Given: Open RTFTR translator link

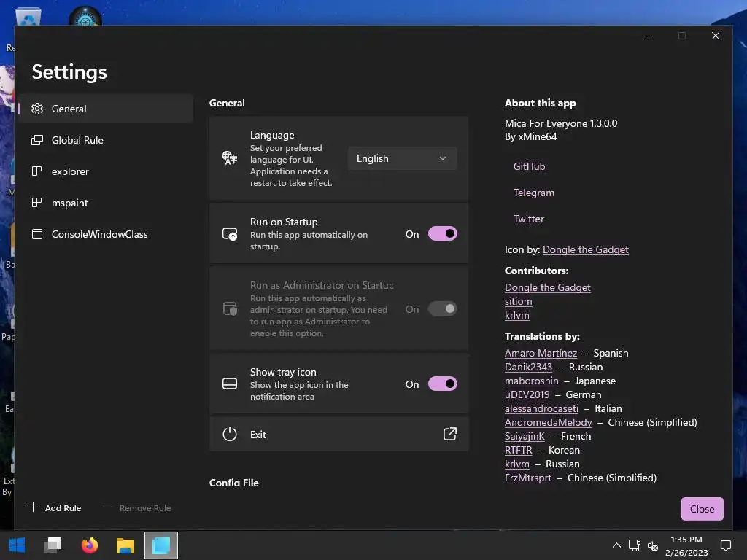Looking at the screenshot, I should pyautogui.click(x=519, y=450).
